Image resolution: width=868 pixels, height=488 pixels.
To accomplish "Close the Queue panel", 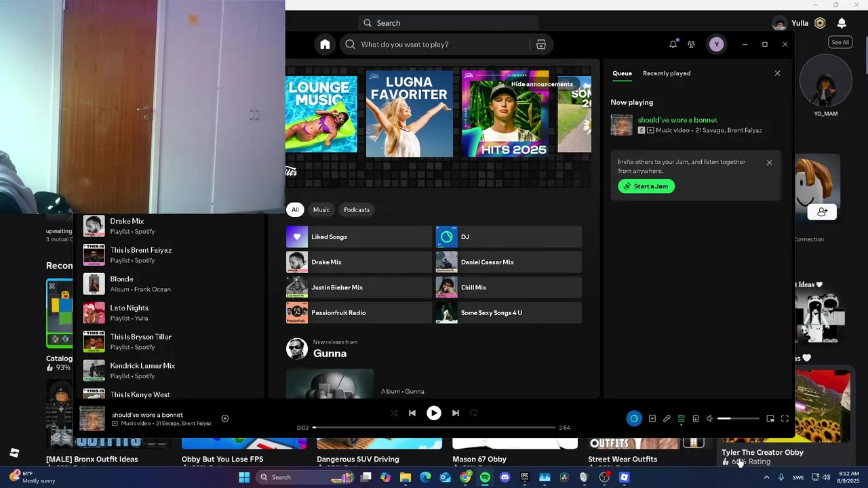I will (x=778, y=73).
